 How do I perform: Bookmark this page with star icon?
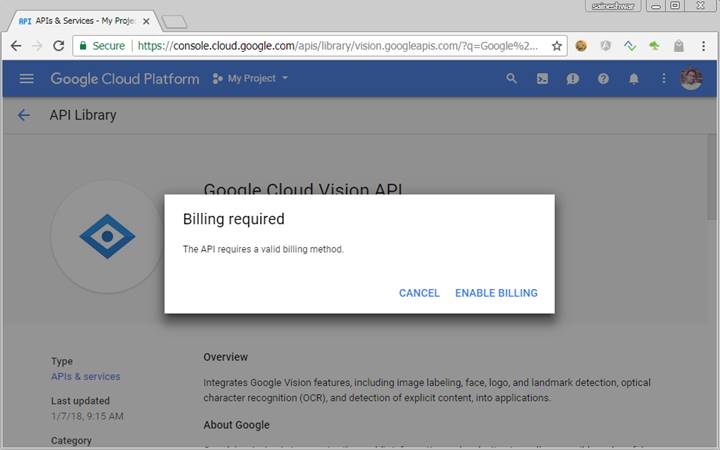(x=557, y=45)
